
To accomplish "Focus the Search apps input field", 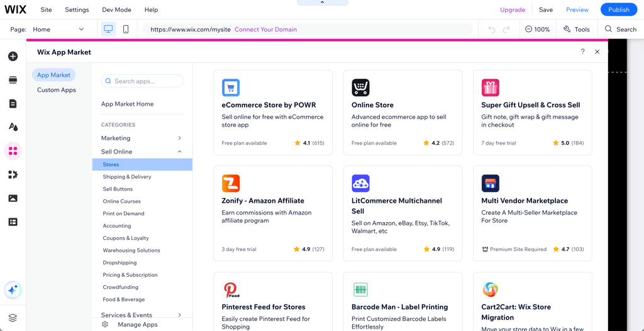I will [142, 81].
